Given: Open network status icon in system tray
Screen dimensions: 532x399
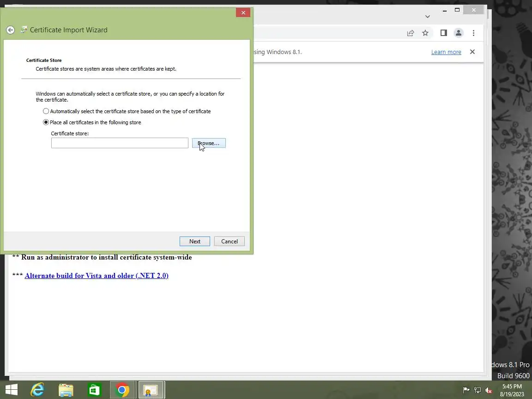Looking at the screenshot, I should point(478,390).
